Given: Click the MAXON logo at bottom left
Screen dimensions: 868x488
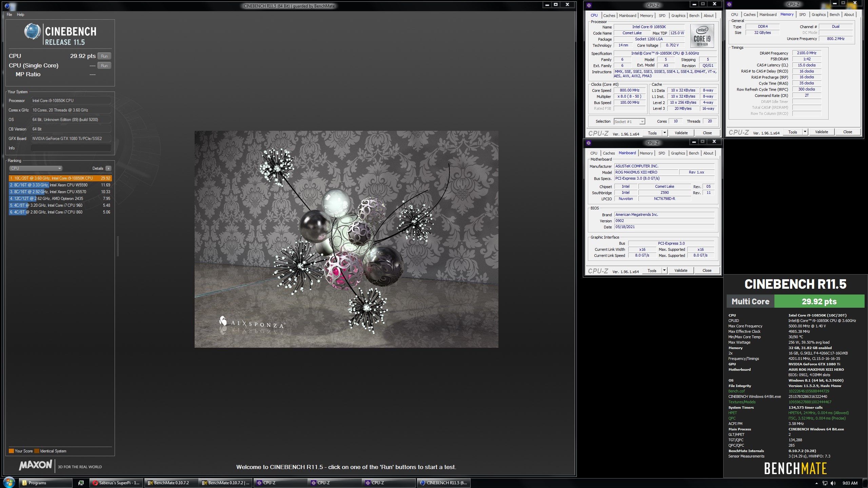Looking at the screenshot, I should [36, 465].
